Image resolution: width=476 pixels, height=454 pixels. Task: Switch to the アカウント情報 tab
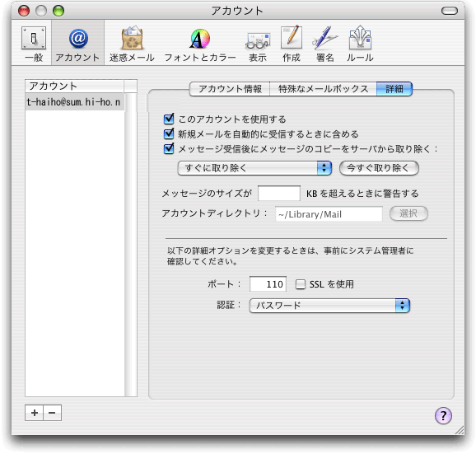pyautogui.click(x=230, y=89)
